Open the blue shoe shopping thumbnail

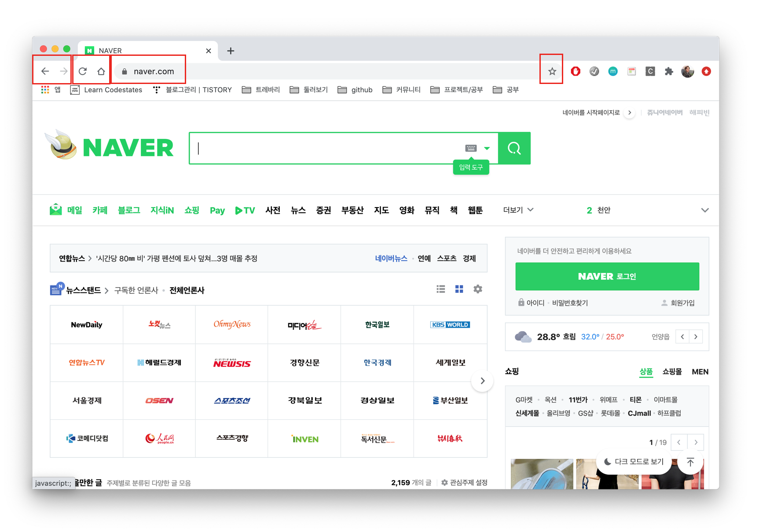coord(542,474)
